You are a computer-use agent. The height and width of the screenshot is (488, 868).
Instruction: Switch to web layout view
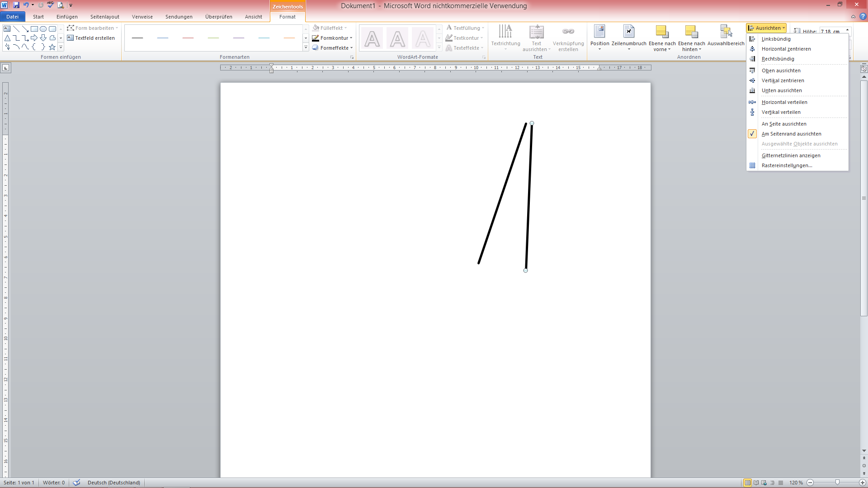pyautogui.click(x=764, y=483)
